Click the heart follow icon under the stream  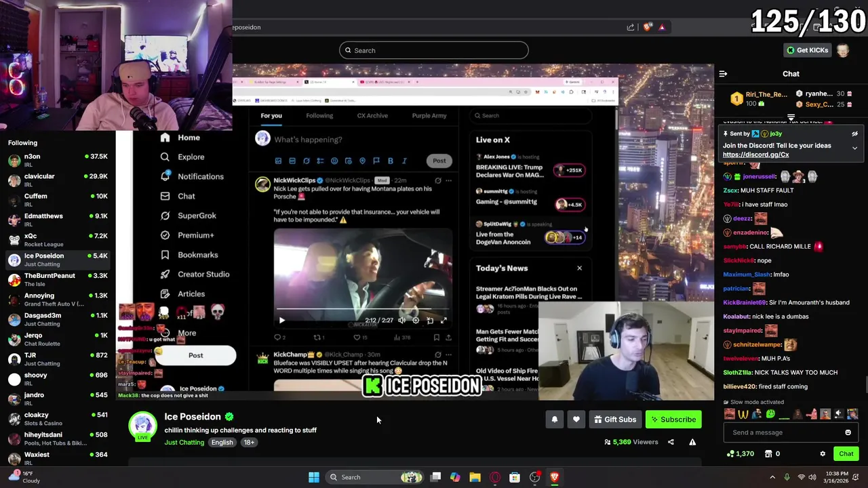click(x=576, y=420)
